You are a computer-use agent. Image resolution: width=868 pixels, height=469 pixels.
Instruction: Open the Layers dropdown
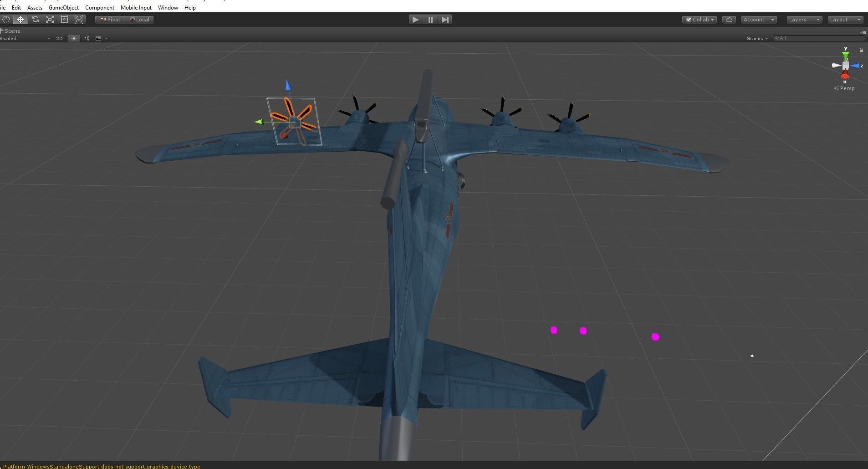pyautogui.click(x=804, y=20)
